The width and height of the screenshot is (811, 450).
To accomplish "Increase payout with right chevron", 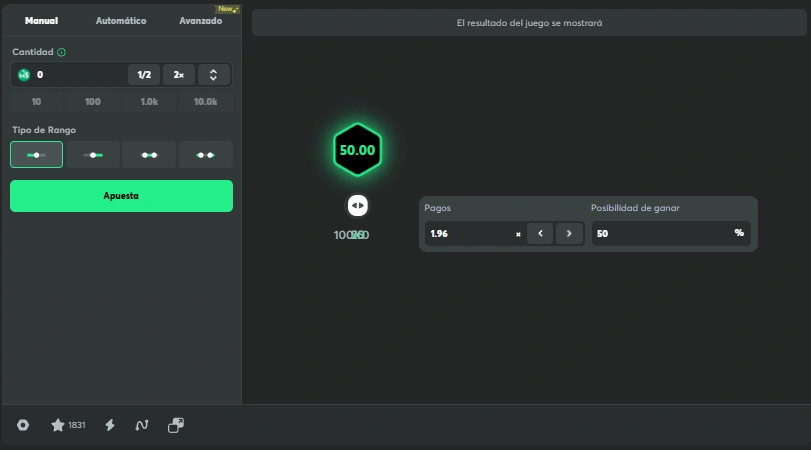I will click(569, 234).
